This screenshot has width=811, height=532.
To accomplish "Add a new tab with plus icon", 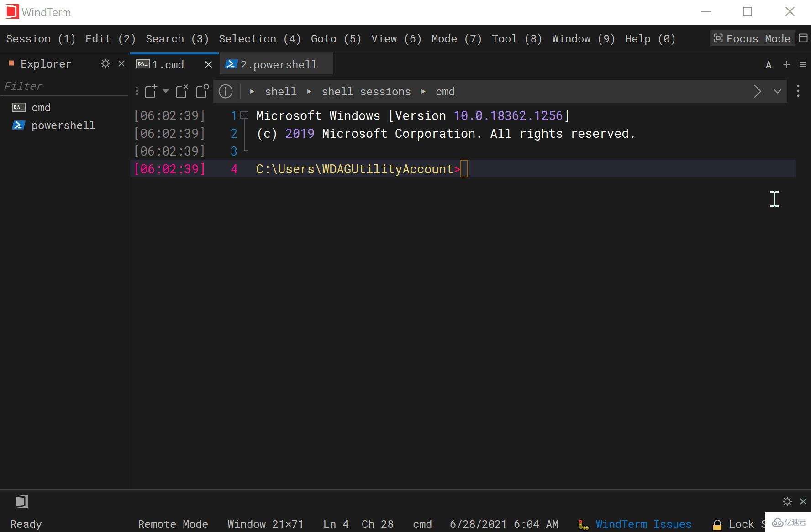I will 787,64.
